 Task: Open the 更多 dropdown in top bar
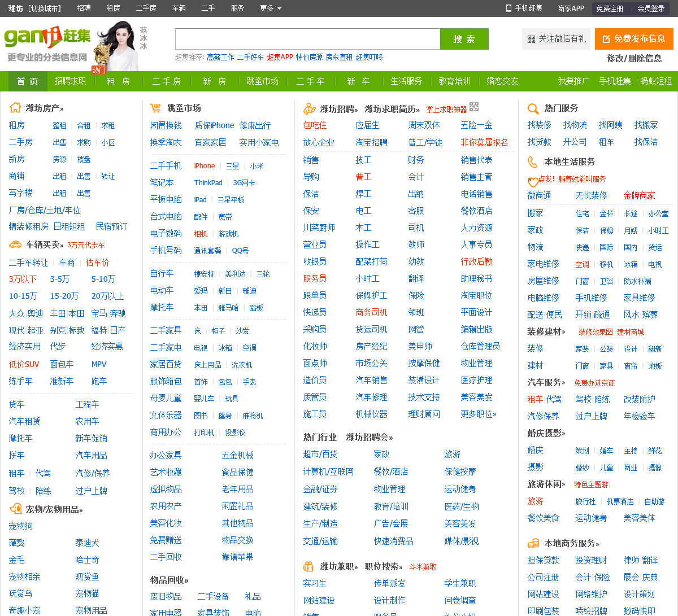click(271, 8)
